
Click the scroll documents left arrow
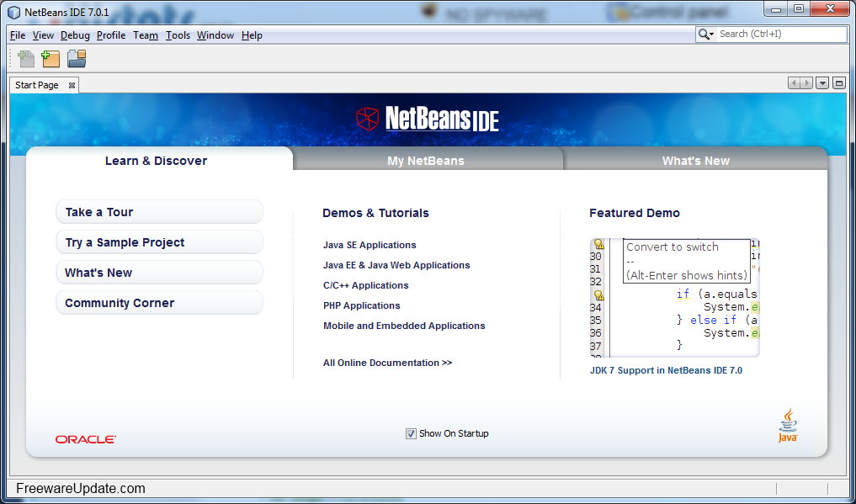point(795,83)
